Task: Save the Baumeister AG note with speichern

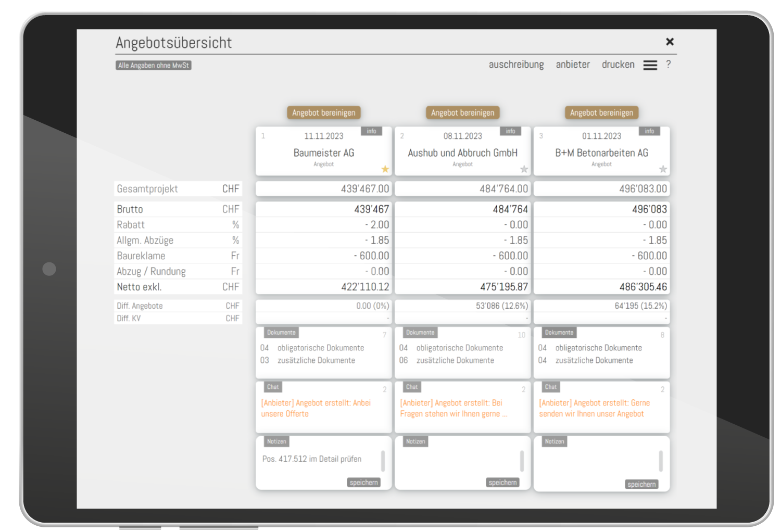Action: click(x=363, y=483)
